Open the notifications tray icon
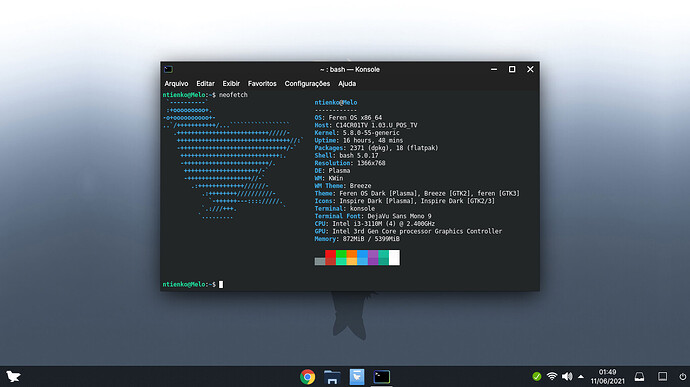The width and height of the screenshot is (690, 387). (x=639, y=376)
